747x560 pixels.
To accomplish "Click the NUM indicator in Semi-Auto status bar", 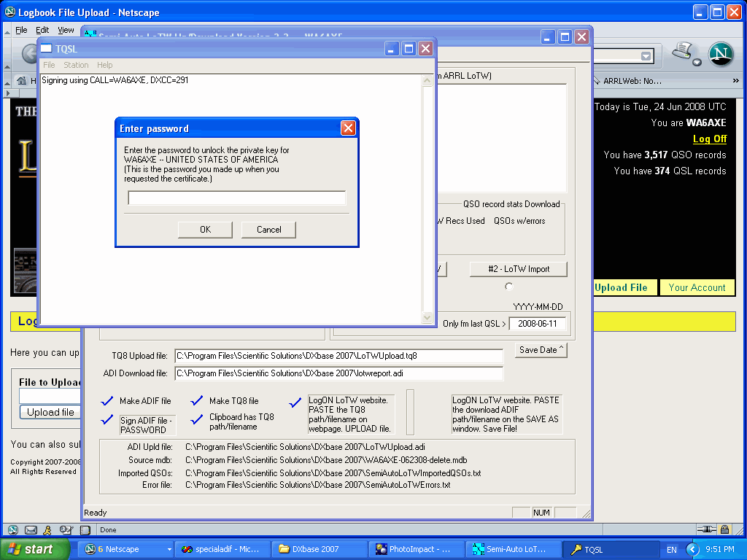I will tap(542, 513).
